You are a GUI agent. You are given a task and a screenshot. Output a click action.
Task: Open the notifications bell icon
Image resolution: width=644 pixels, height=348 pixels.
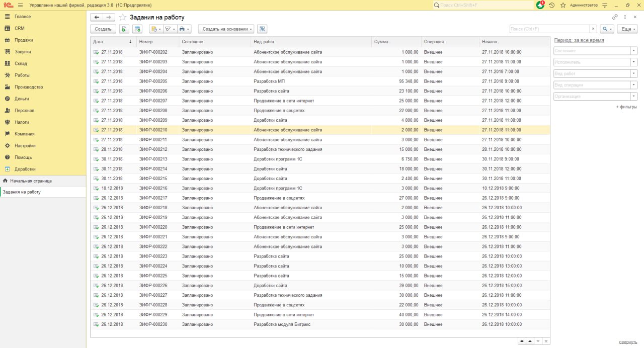tap(540, 5)
